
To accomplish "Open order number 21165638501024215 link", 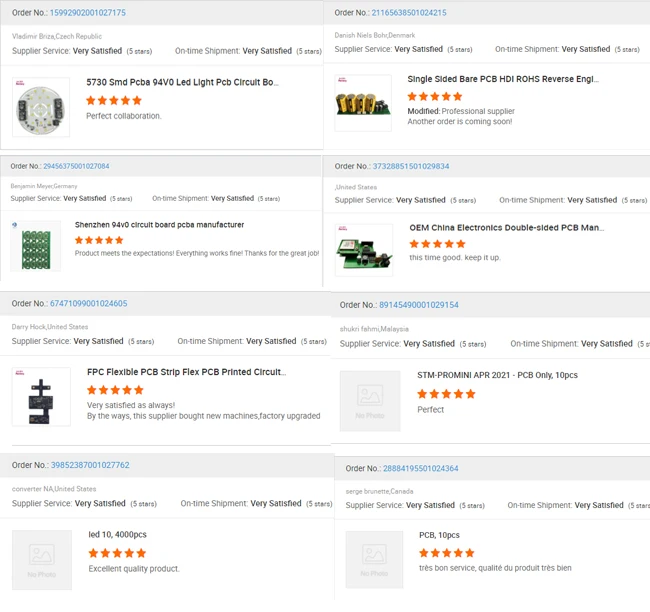I will (x=409, y=13).
